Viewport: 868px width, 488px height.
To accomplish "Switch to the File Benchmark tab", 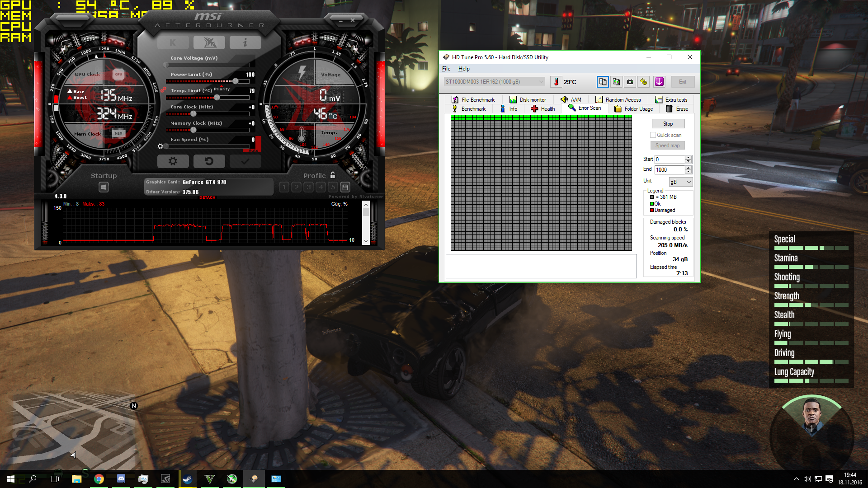I will click(x=473, y=100).
